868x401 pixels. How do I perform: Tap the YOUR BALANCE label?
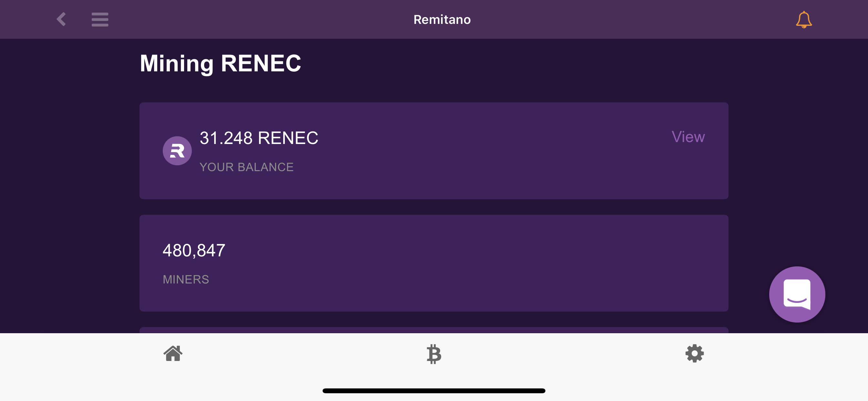click(x=246, y=167)
